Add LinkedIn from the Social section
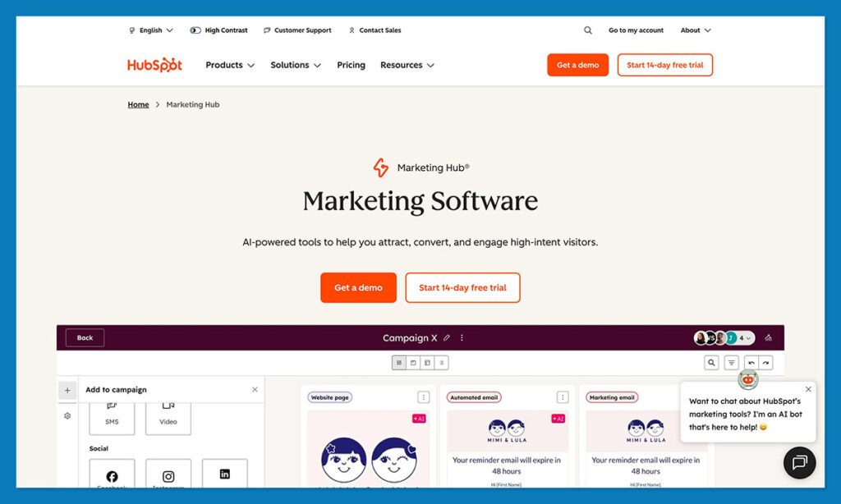Viewport: 841px width, 504px height. pyautogui.click(x=224, y=476)
